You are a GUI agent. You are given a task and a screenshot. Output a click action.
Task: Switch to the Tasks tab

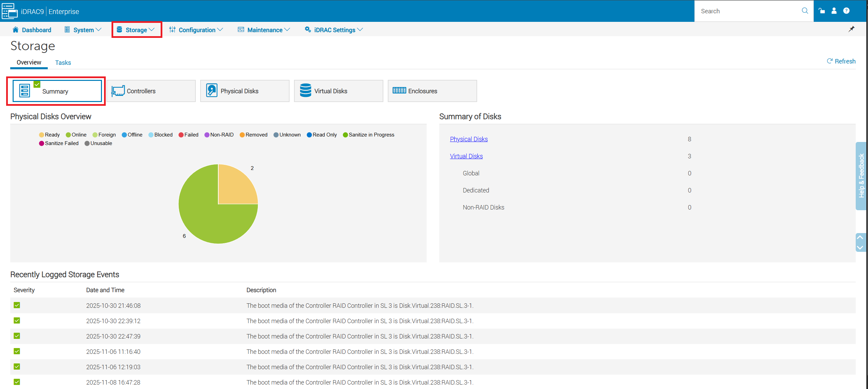pos(63,62)
